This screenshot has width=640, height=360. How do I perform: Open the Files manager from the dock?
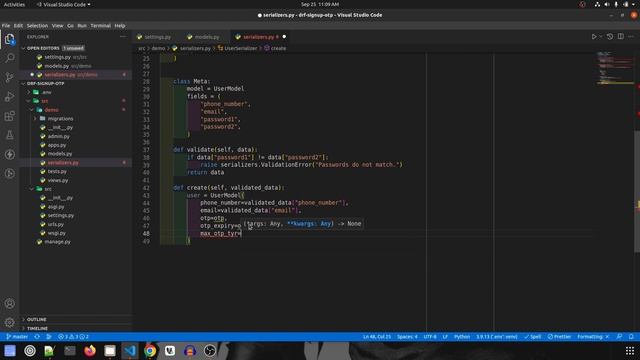pyautogui.click(x=110, y=351)
